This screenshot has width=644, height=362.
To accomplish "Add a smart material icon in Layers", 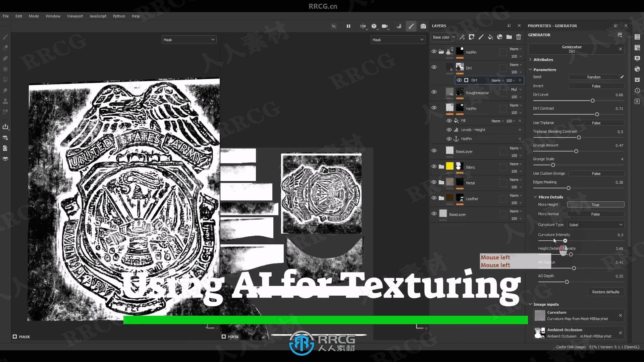I will point(500,37).
